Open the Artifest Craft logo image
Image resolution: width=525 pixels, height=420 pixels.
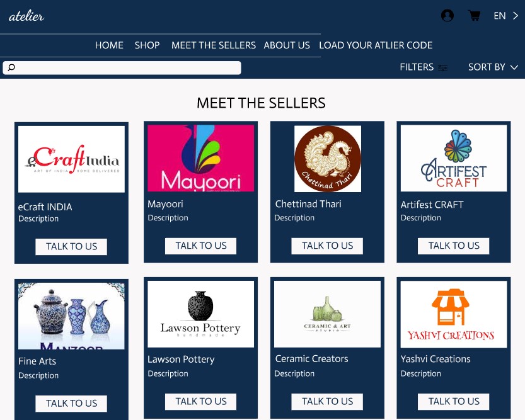point(454,158)
